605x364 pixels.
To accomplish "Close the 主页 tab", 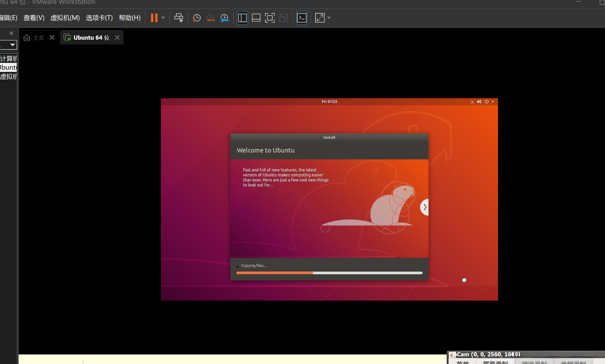I will 52,37.
